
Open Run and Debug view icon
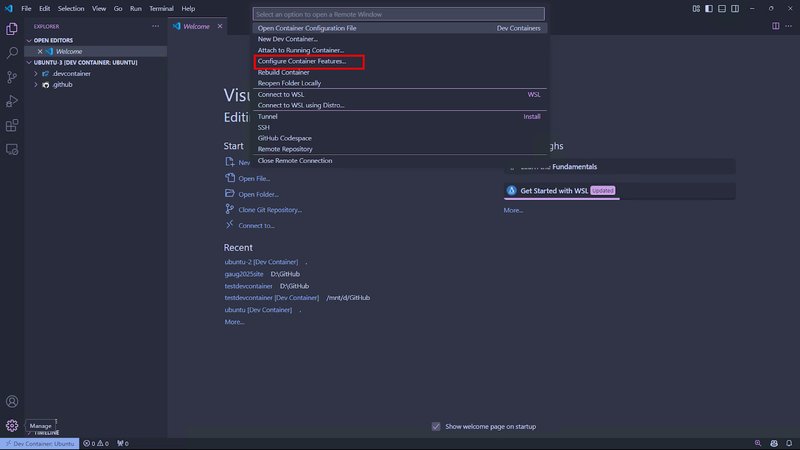(x=12, y=101)
